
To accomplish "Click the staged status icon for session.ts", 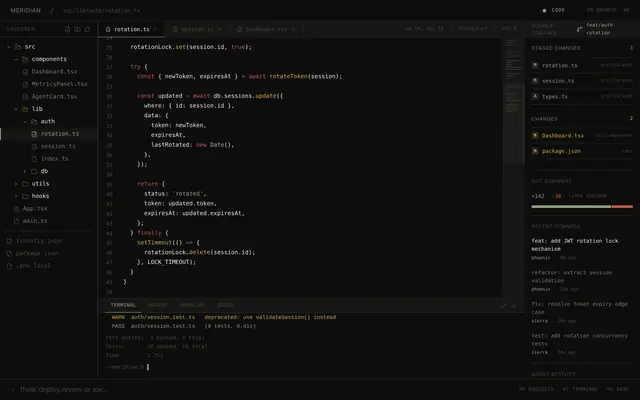I will (x=535, y=81).
